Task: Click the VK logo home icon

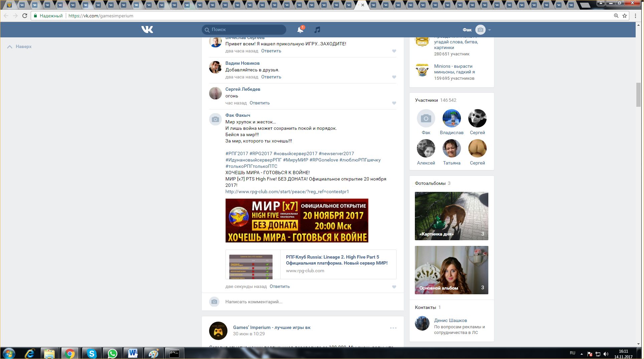Action: (x=147, y=30)
